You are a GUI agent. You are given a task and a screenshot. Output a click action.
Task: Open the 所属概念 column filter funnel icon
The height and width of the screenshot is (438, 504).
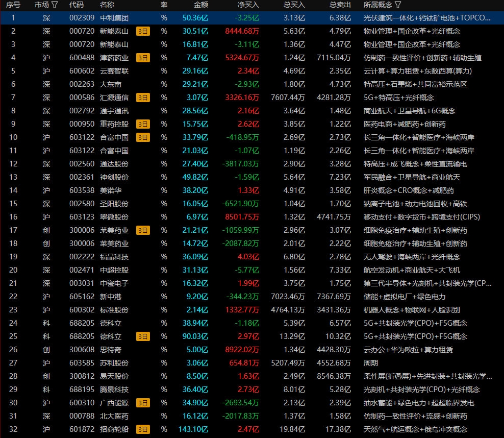(x=398, y=5)
